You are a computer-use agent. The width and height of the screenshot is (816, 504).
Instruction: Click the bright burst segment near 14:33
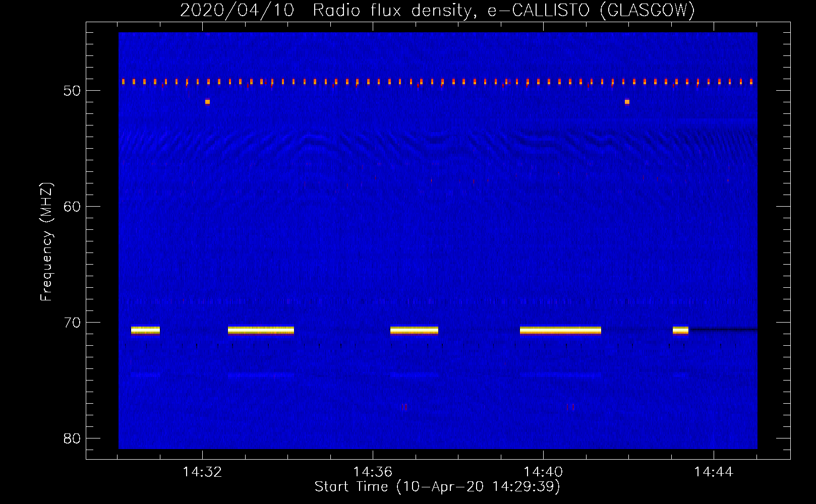pos(261,330)
